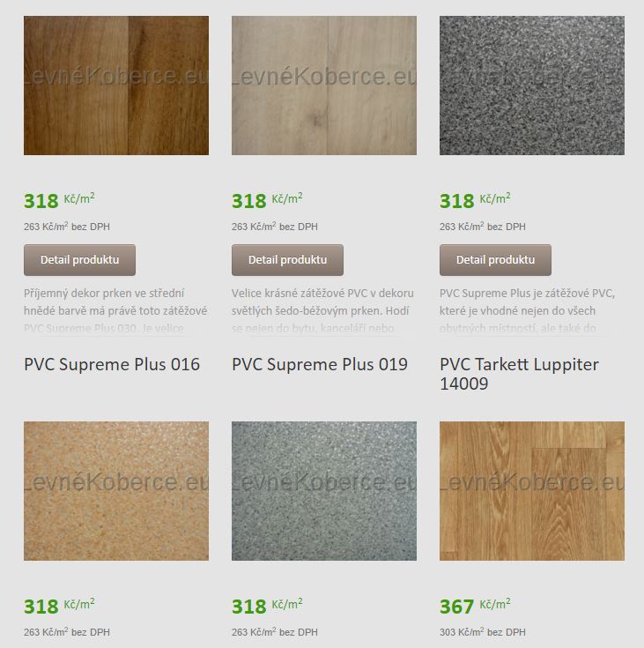Open the PVC Tarkett Luppiter 14009 title
Image resolution: width=644 pixels, height=648 pixels.
point(519,374)
